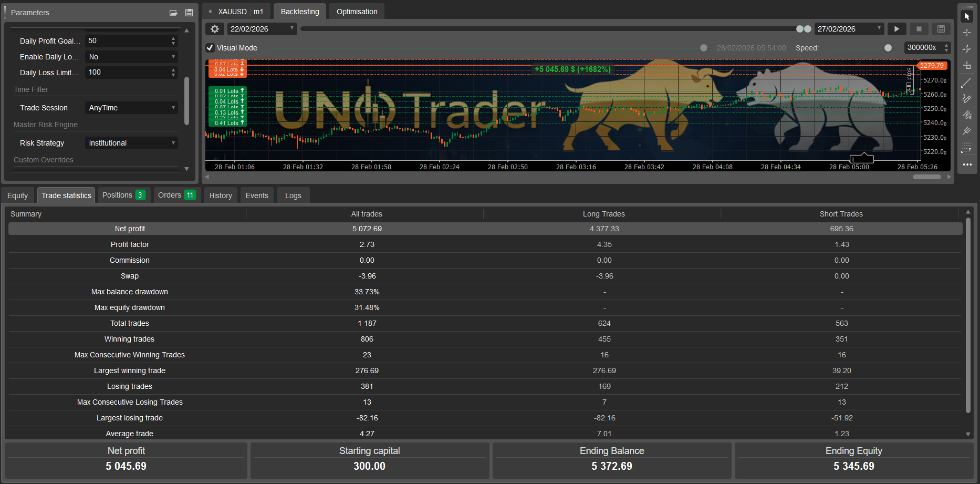Adjust the backtest Speed slider
The width and height of the screenshot is (980, 484).
click(888, 48)
